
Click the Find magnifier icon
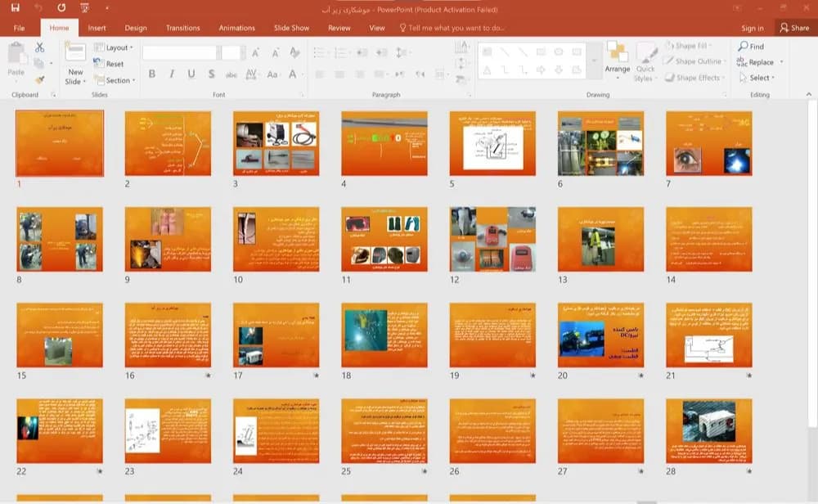coord(751,47)
